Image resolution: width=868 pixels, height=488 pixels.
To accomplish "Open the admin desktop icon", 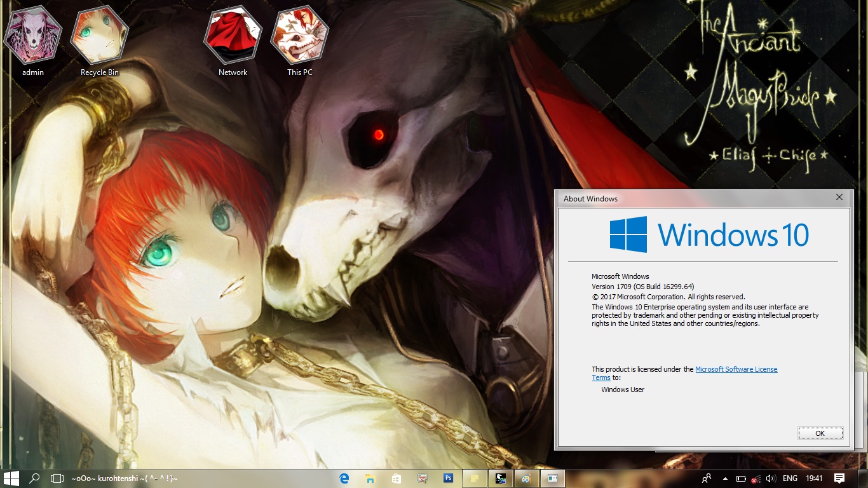I will pyautogui.click(x=33, y=41).
